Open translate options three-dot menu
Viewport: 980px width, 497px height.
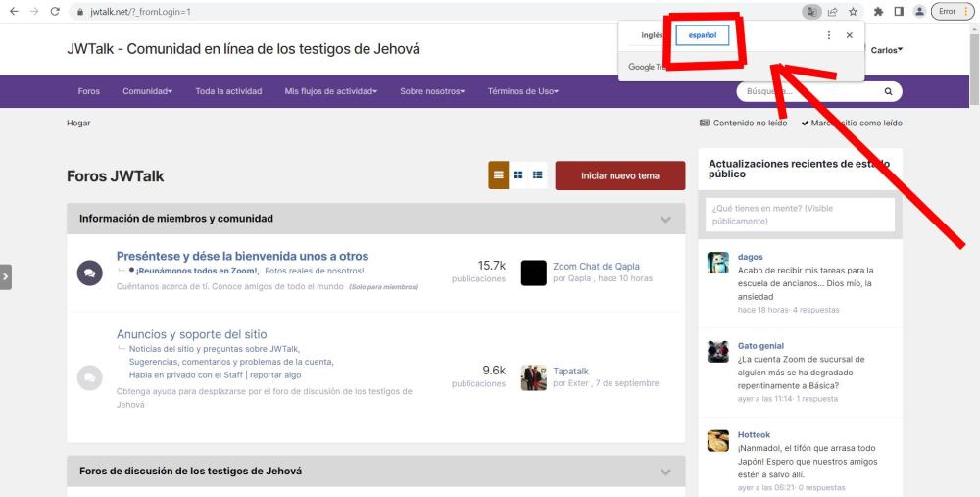[829, 35]
